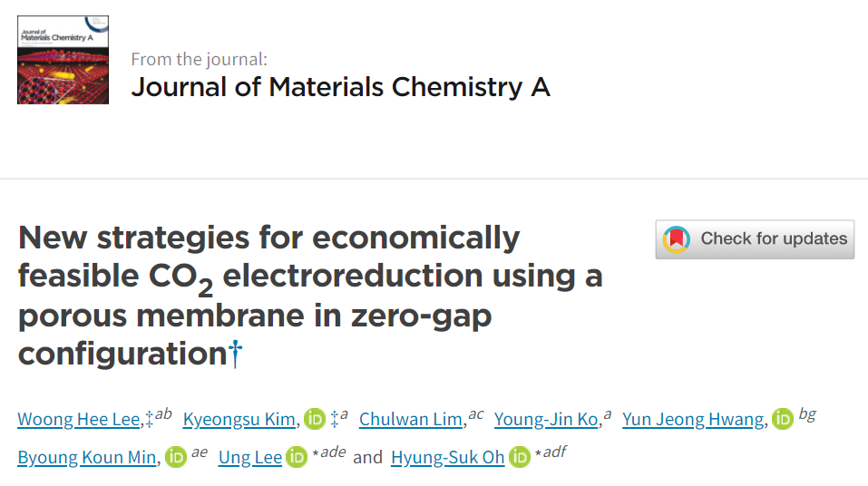Open author Kyeongsu Kim link
The width and height of the screenshot is (868, 486).
point(239,420)
